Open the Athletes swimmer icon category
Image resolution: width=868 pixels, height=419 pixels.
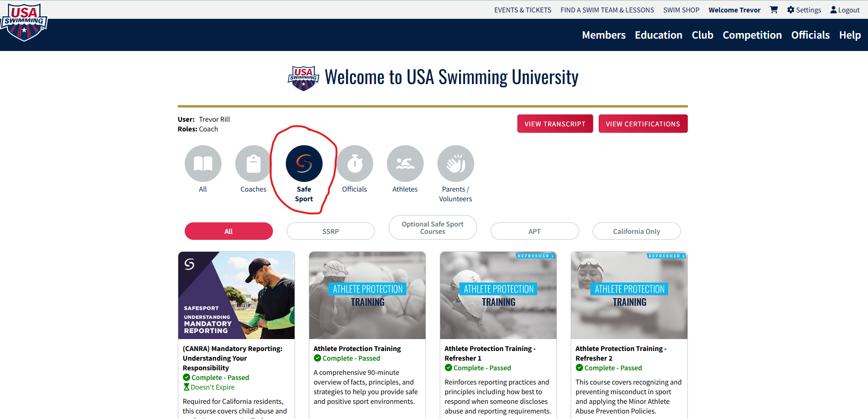(x=405, y=164)
